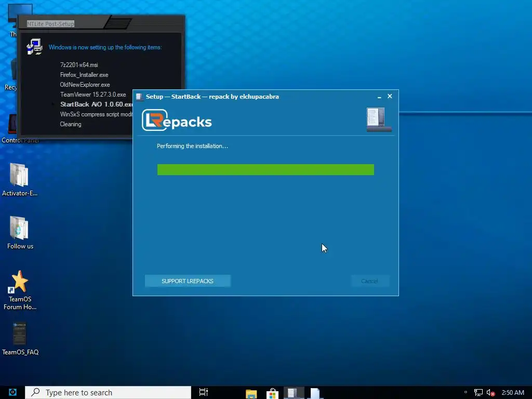Click the NTLite Post-Setup installer icon
This screenshot has width=532, height=399.
tap(35, 47)
